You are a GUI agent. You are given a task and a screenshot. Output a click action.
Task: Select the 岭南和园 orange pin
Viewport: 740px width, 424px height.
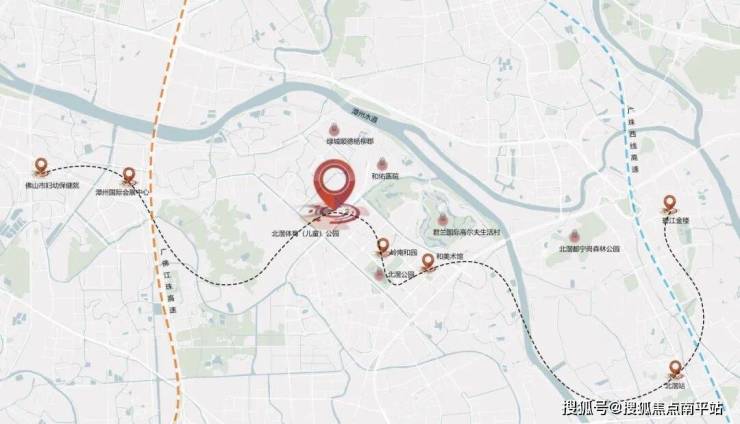click(x=383, y=246)
